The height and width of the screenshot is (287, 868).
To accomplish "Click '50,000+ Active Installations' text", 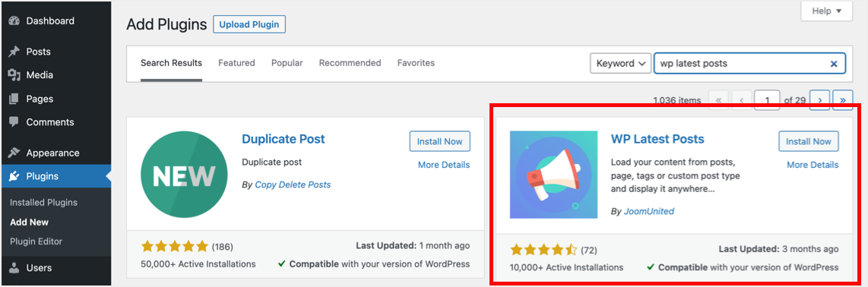I will (198, 263).
